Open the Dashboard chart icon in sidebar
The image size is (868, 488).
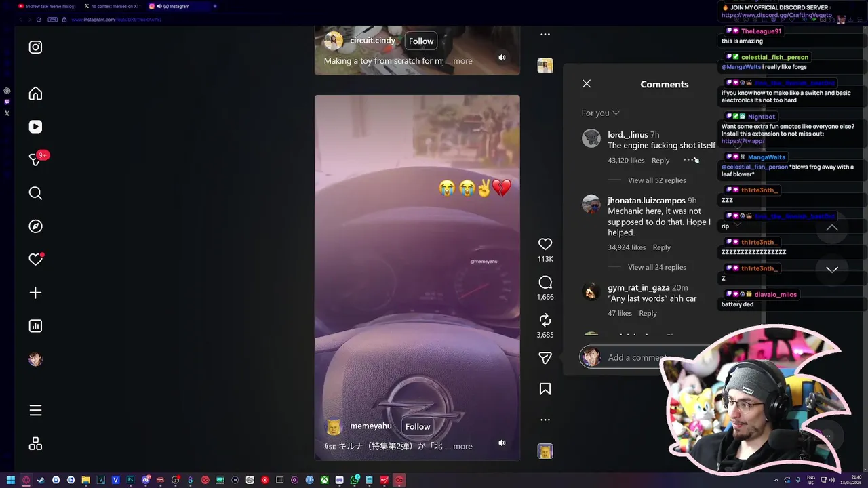pyautogui.click(x=35, y=326)
